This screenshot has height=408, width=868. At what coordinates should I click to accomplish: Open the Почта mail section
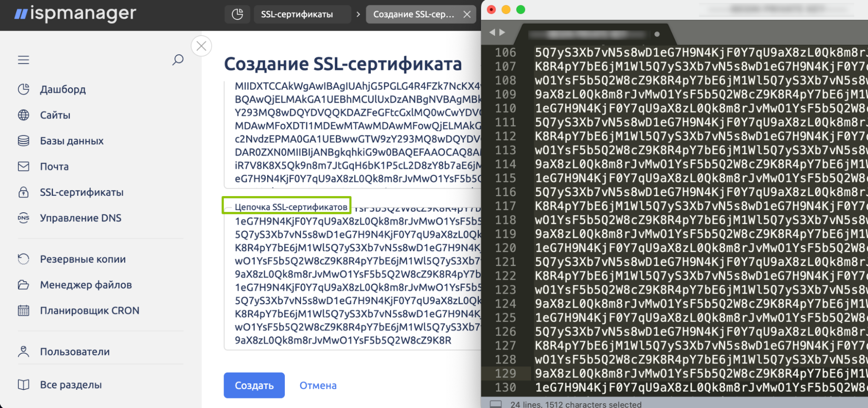(x=54, y=167)
